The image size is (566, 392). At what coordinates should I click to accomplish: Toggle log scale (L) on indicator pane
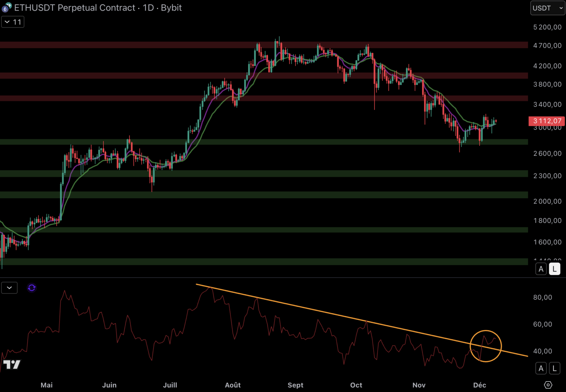click(554, 368)
